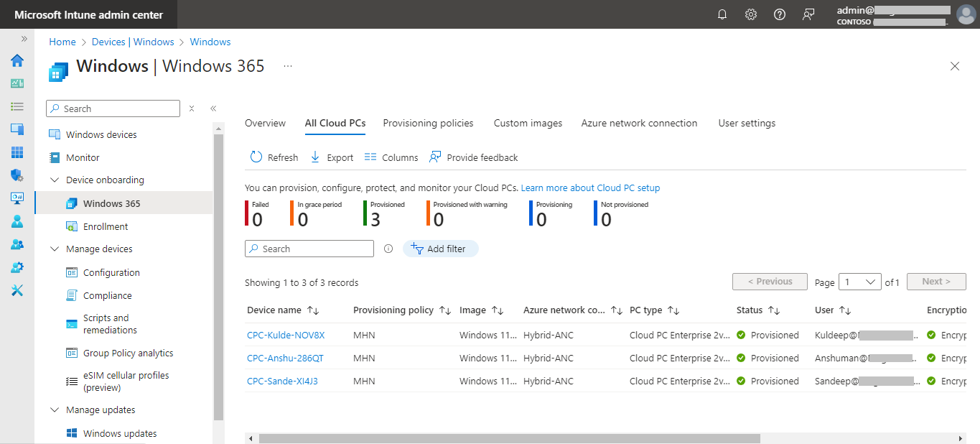Open Troubleshooting tools icon in rail
980x444 pixels.
click(17, 290)
